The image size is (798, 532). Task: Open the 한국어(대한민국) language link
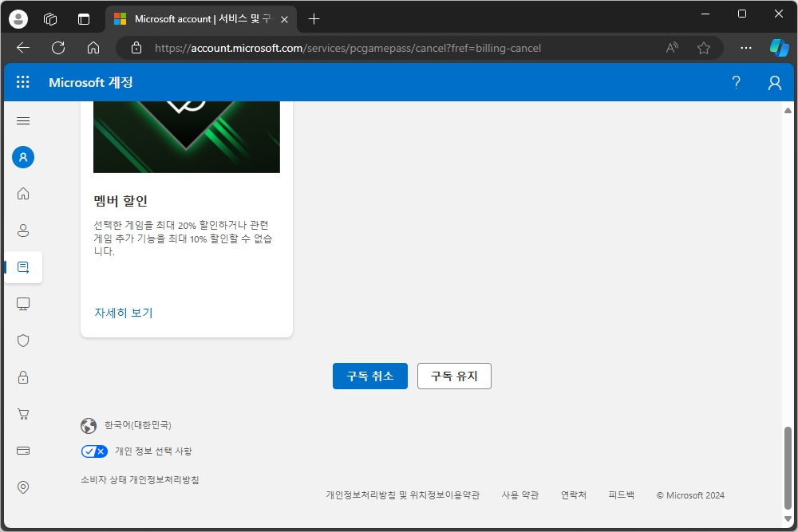click(x=138, y=425)
